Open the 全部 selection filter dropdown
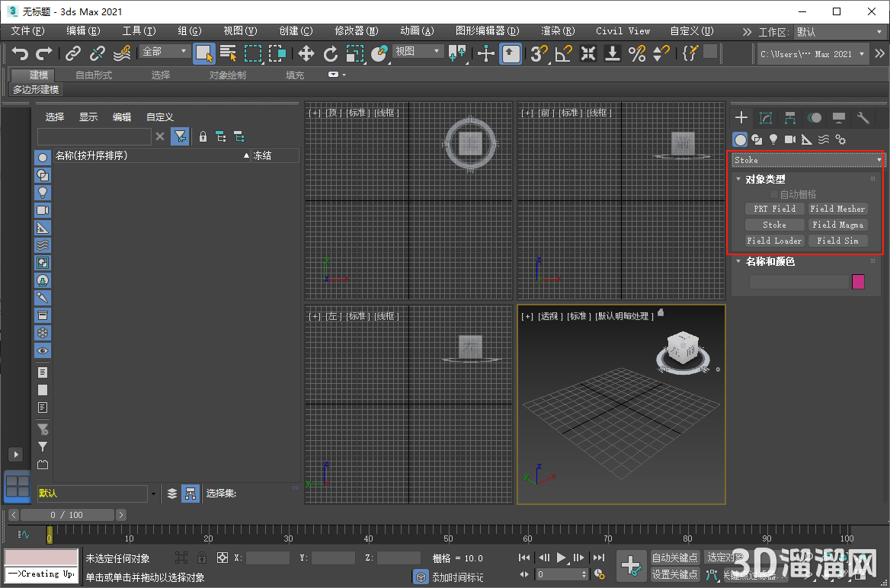890x588 pixels. click(165, 51)
